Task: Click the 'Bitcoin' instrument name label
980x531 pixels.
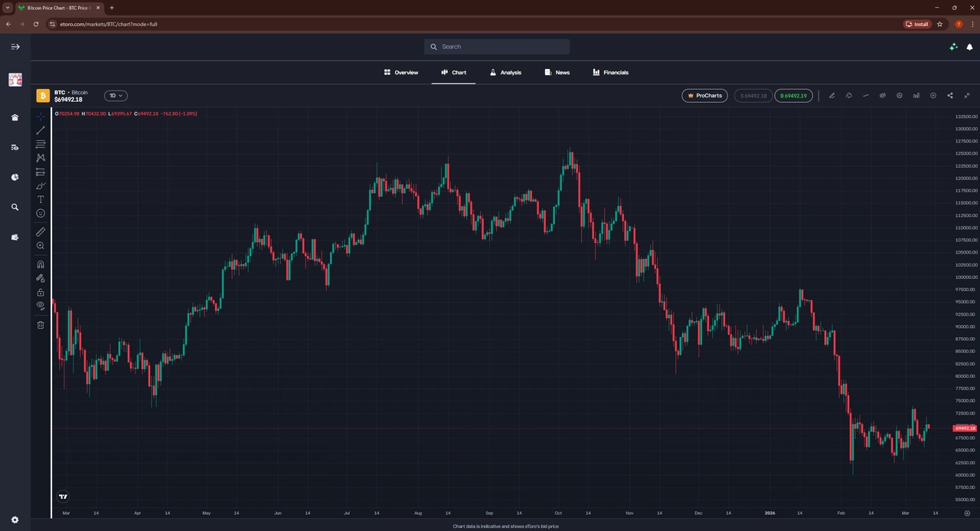Action: pyautogui.click(x=80, y=92)
